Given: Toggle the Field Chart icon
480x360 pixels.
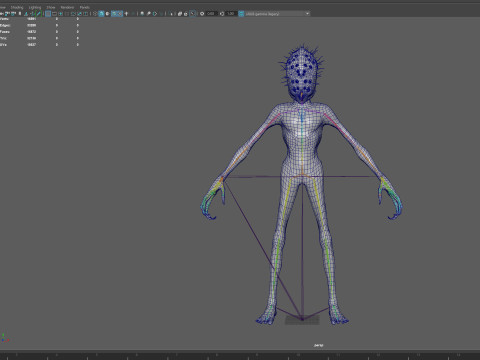Looking at the screenshot, I should point(73,14).
